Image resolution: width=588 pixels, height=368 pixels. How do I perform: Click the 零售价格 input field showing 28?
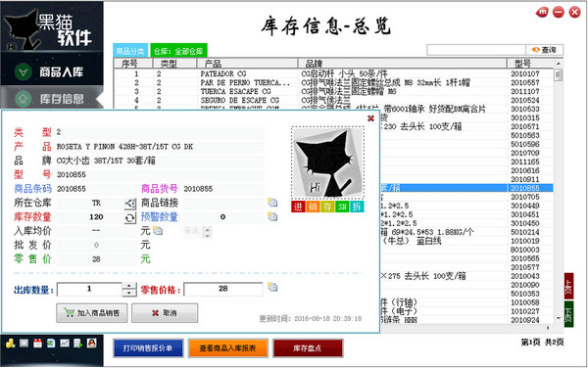[x=223, y=289]
